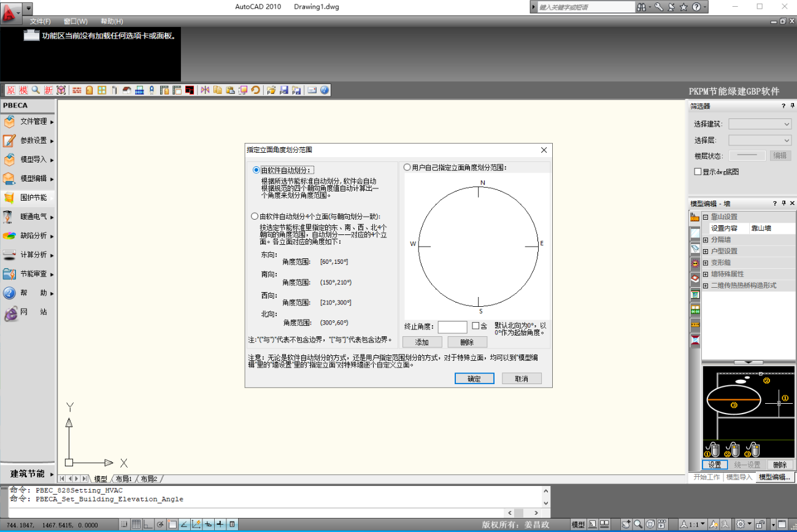Click the 终止角度 input field
Screen dimensions: 797x532
(x=452, y=327)
